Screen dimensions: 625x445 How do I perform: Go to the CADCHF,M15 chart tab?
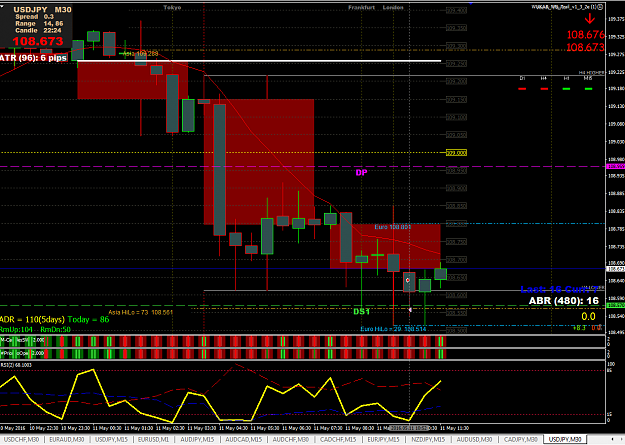click(338, 439)
